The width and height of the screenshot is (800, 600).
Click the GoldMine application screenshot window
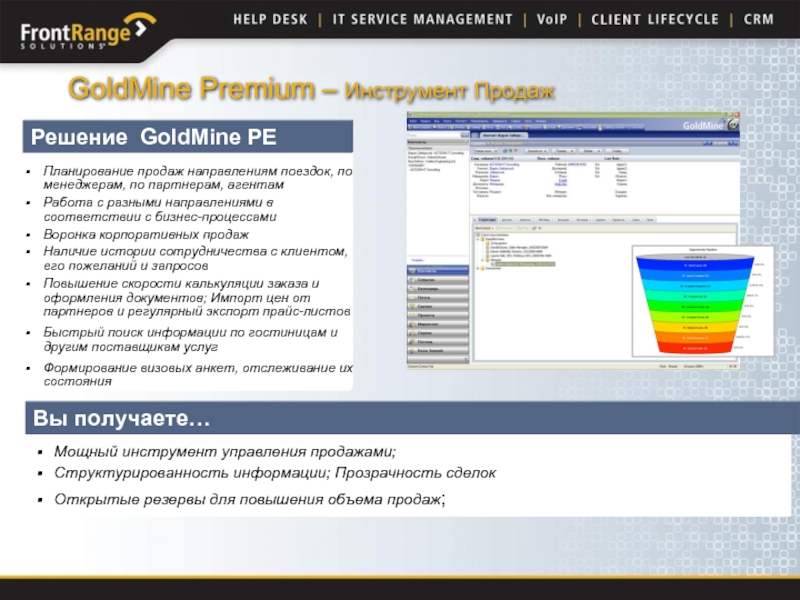(573, 240)
